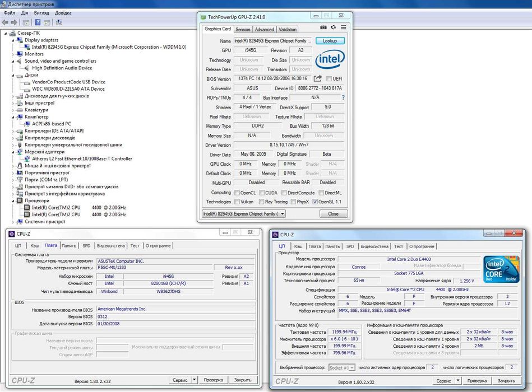
Task: Click the forward arrow in Device Manager toolbar
Action: (14, 22)
